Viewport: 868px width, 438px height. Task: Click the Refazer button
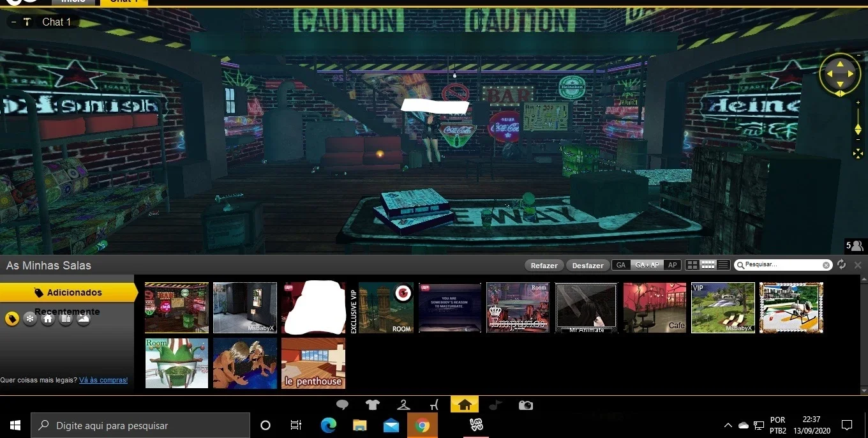544,266
